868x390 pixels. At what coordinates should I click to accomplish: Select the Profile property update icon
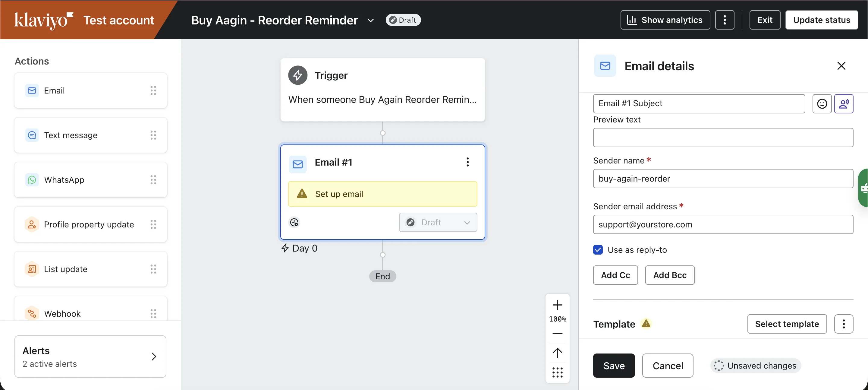pyautogui.click(x=32, y=224)
